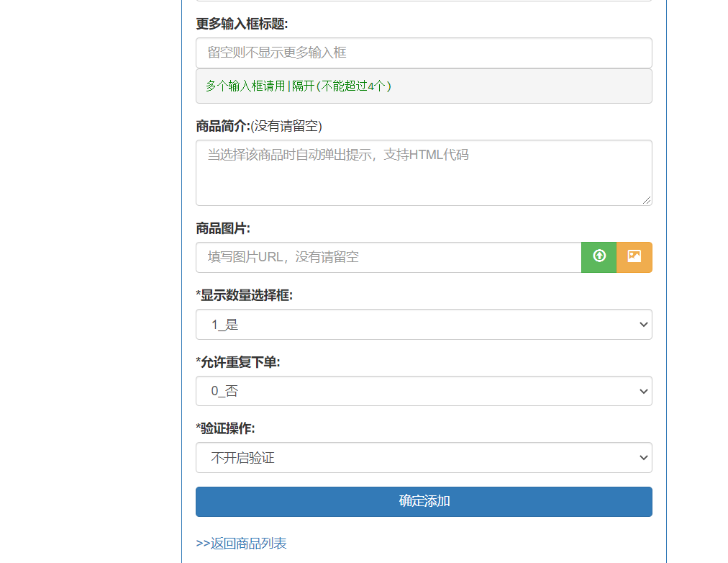The width and height of the screenshot is (728, 563).
Task: Click the chevron arrow on 验证操作 select
Action: 643,458
